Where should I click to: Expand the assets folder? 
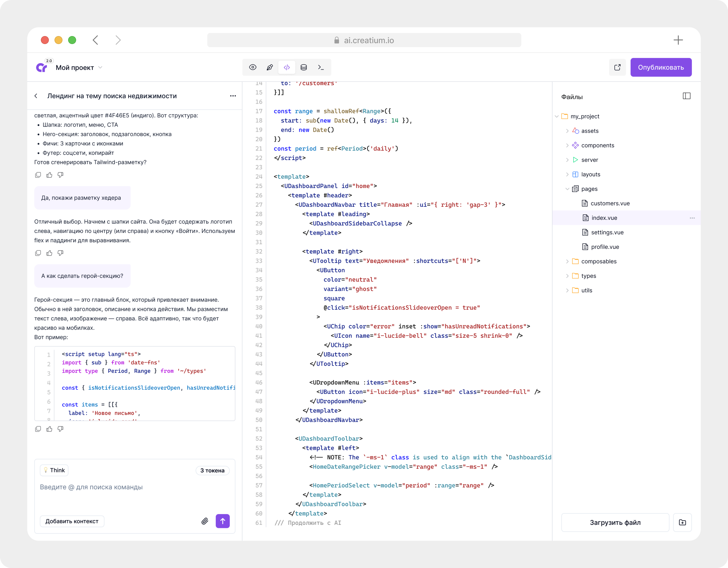(x=567, y=131)
